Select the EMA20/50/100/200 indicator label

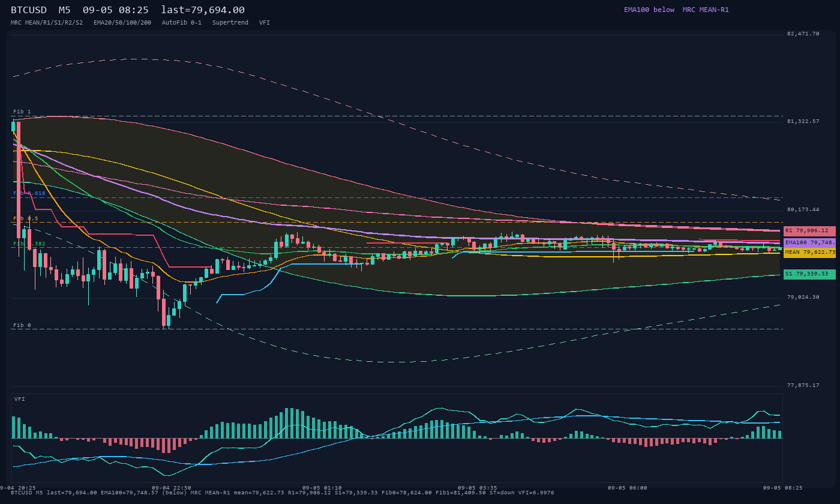pyautogui.click(x=122, y=22)
